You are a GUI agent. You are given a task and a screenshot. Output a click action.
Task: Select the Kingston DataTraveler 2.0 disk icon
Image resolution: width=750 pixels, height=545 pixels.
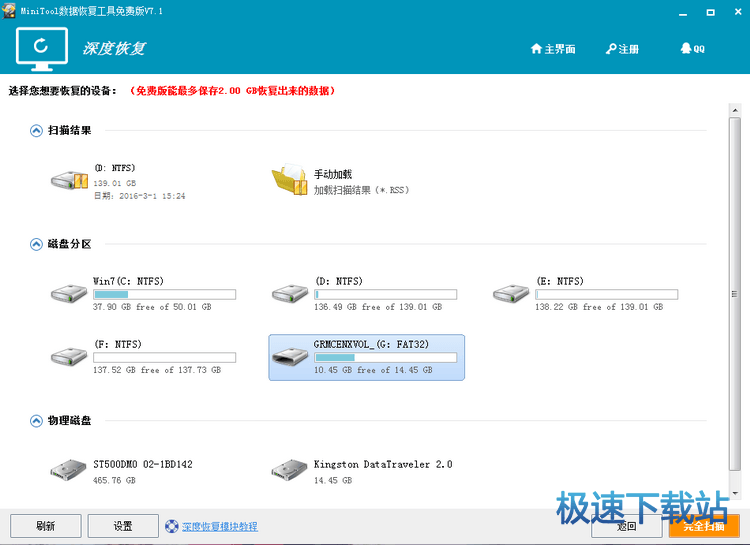point(289,470)
